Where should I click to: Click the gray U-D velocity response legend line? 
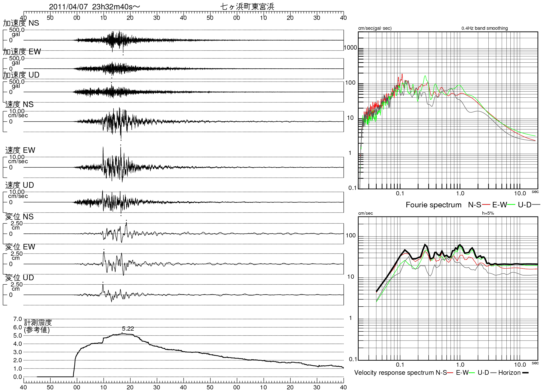(x=493, y=373)
